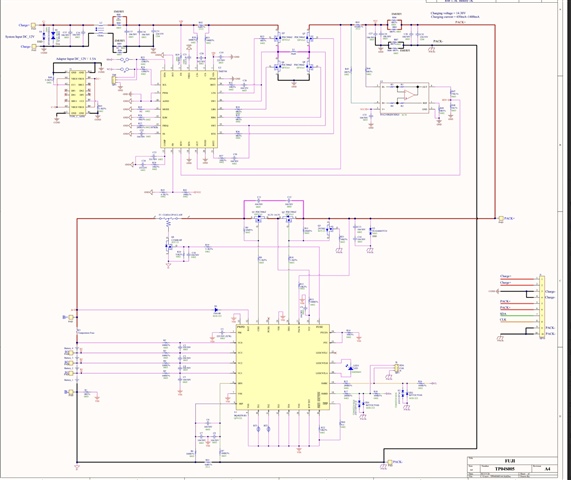
Task: Select the USB Type-C connector block
Action: (77, 93)
